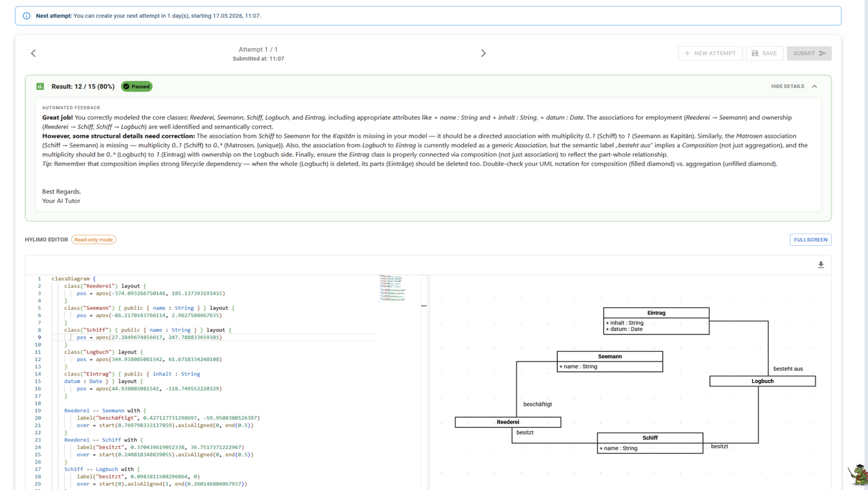The image size is (868, 490).
Task: Click the Submit button
Action: point(809,53)
